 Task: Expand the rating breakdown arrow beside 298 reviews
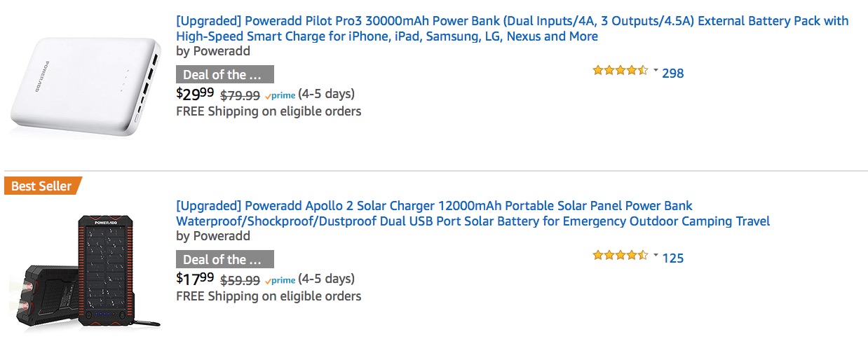656,70
